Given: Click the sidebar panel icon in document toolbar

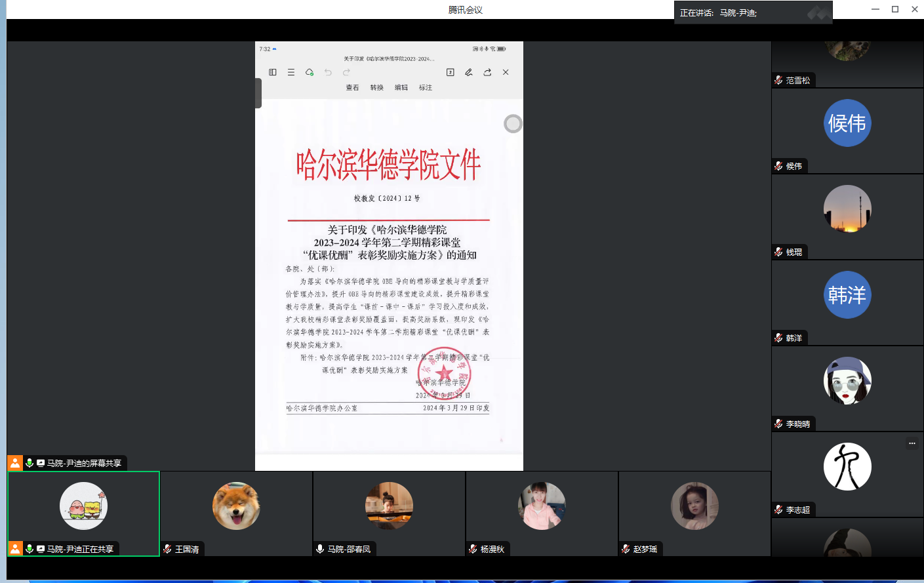Looking at the screenshot, I should pos(273,72).
